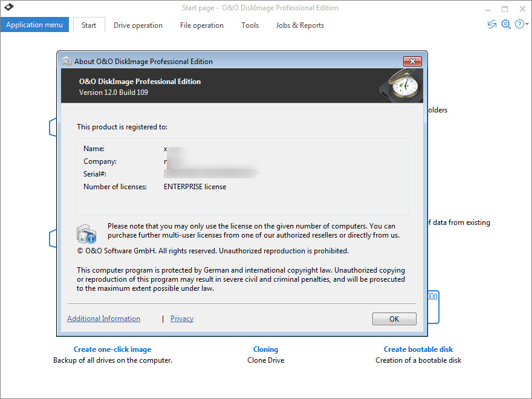The width and height of the screenshot is (532, 399).
Task: Open the Privacy link
Action: [182, 318]
